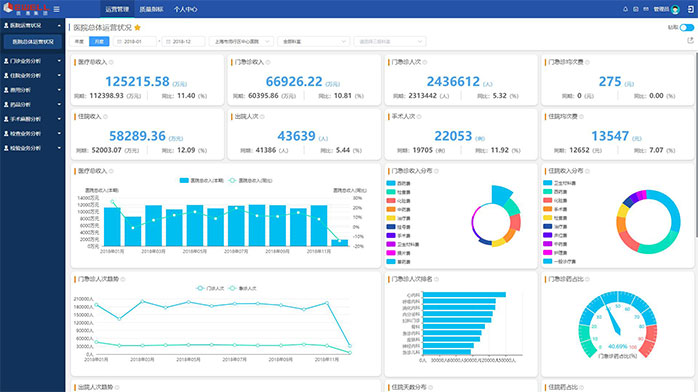This screenshot has height=392, width=698.
Task: Open the hospital selection dropdown
Action: (x=241, y=41)
